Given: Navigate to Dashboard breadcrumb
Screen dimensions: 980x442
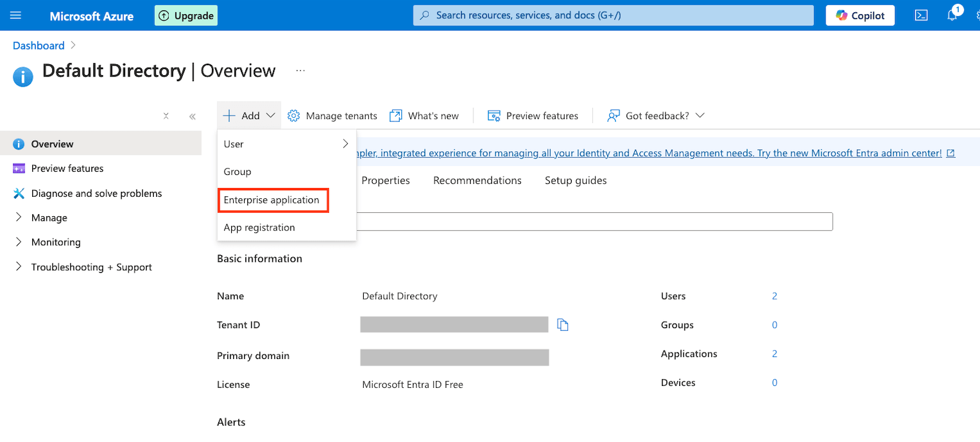Looking at the screenshot, I should tap(39, 46).
